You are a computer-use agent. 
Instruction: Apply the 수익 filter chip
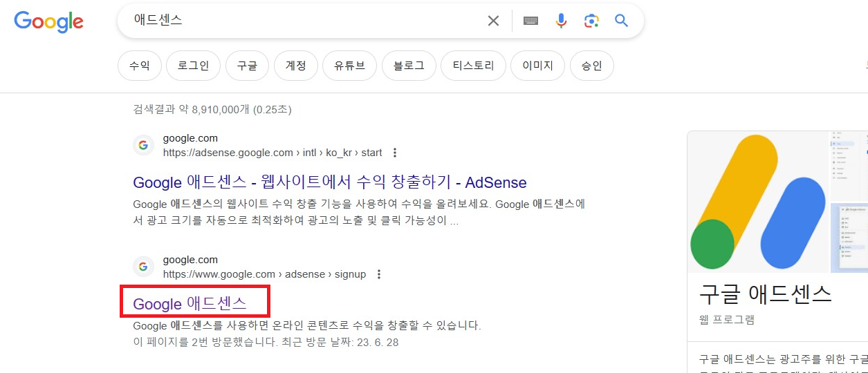139,66
